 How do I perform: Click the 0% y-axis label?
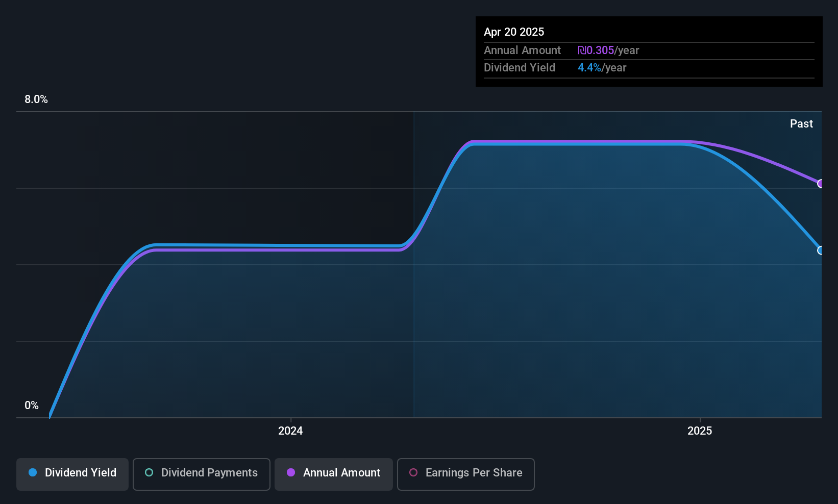[x=32, y=406]
